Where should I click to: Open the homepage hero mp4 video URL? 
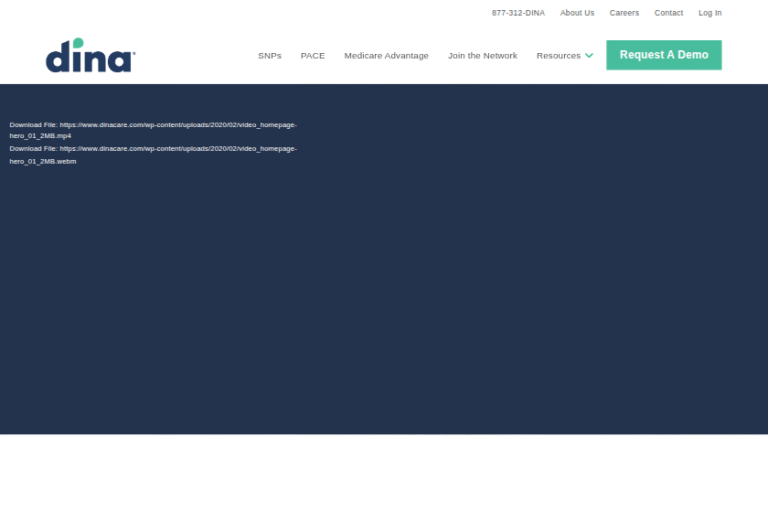(177, 125)
